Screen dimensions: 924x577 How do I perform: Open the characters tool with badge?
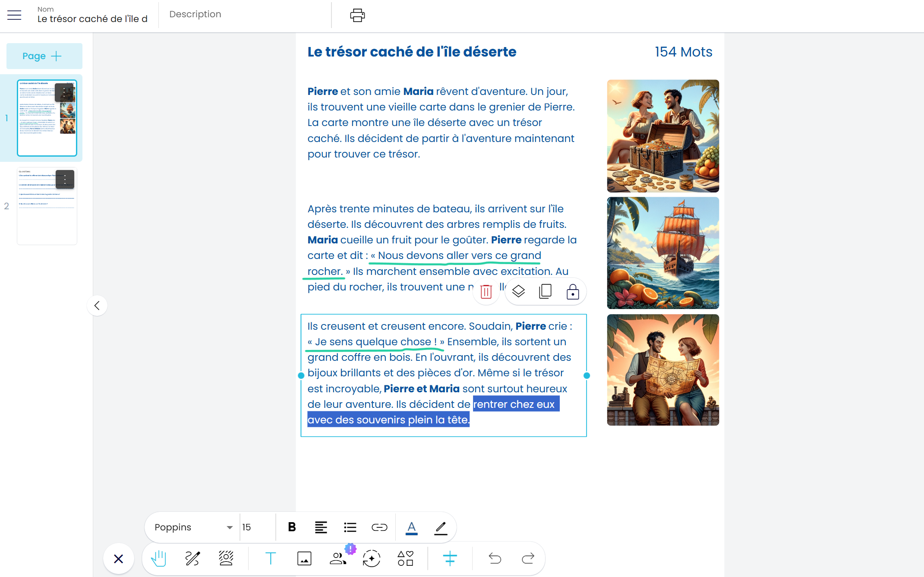tap(339, 558)
